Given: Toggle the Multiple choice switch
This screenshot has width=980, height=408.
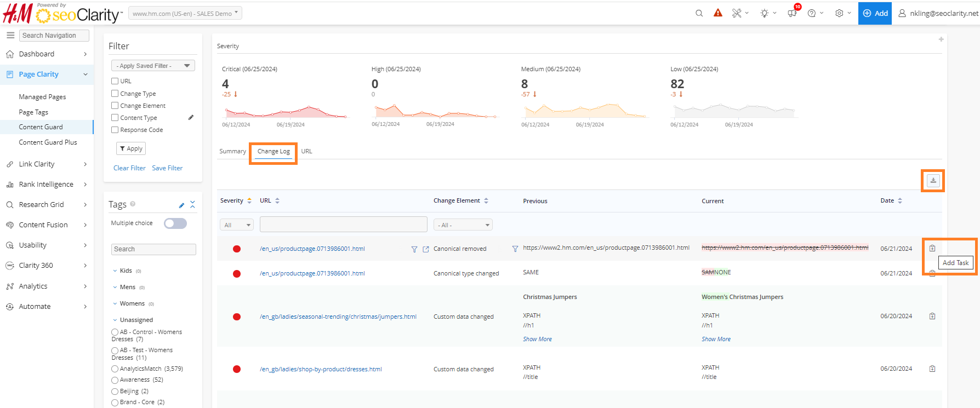Looking at the screenshot, I should pos(175,223).
